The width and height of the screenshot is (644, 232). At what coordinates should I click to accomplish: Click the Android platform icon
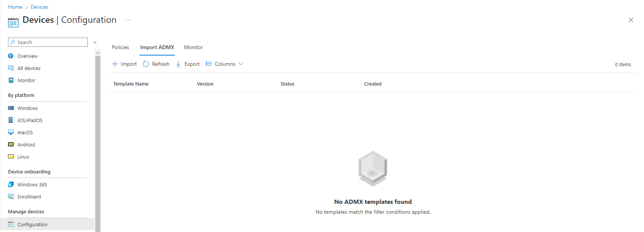[x=11, y=145]
